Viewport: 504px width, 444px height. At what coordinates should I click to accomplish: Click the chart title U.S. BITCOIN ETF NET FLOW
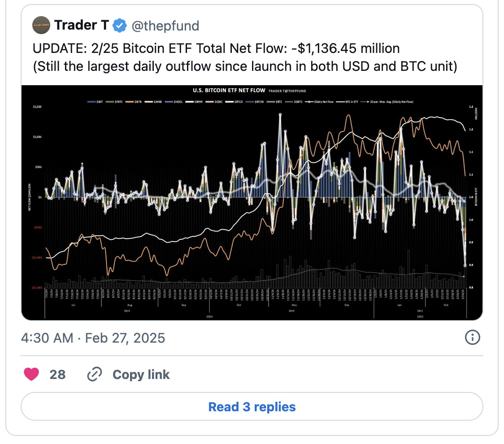tap(229, 90)
